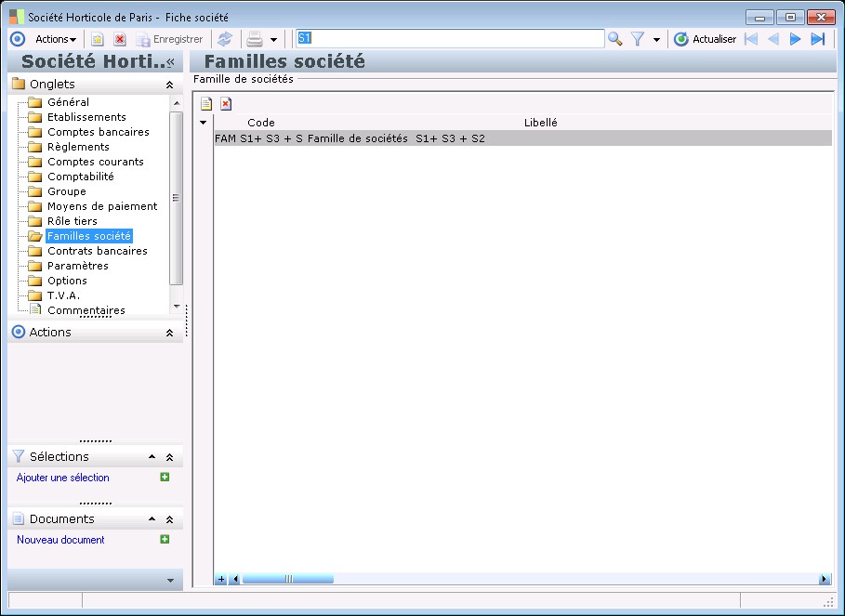Click the green plus beside Ajouter une sélection
Screen dimensions: 845x616
click(165, 477)
